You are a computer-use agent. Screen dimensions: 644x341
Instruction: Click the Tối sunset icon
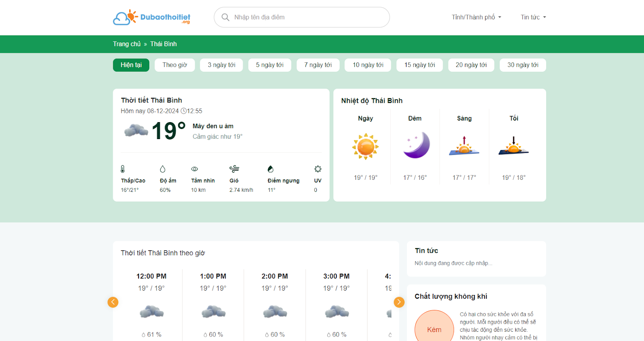[514, 146]
